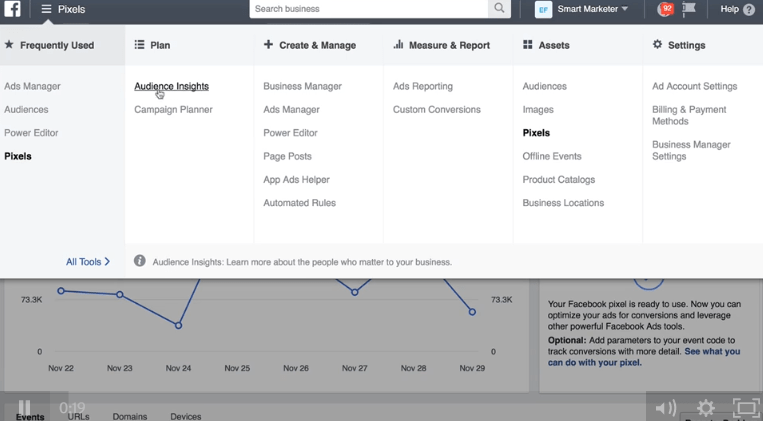Image resolution: width=763 pixels, height=421 pixels.
Task: Mute the video using the speaker icon
Action: (x=666, y=408)
